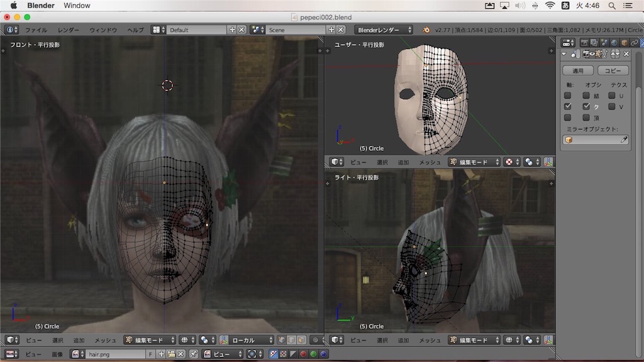Show red channel display swatch
644x362 pixels.
tap(303, 354)
